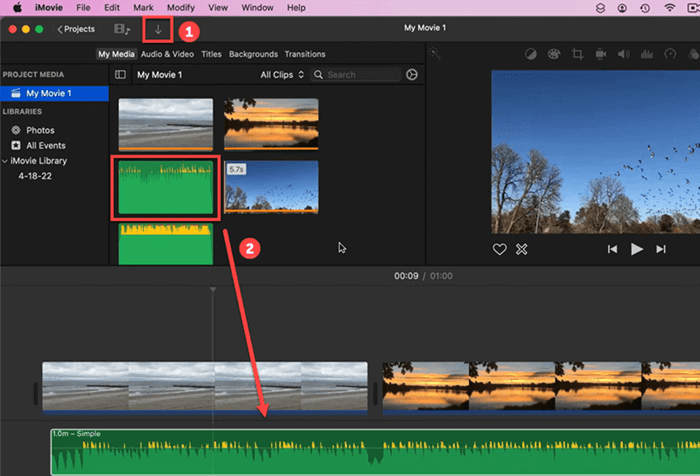The image size is (700, 476).
Task: Skip to previous clip
Action: point(612,249)
